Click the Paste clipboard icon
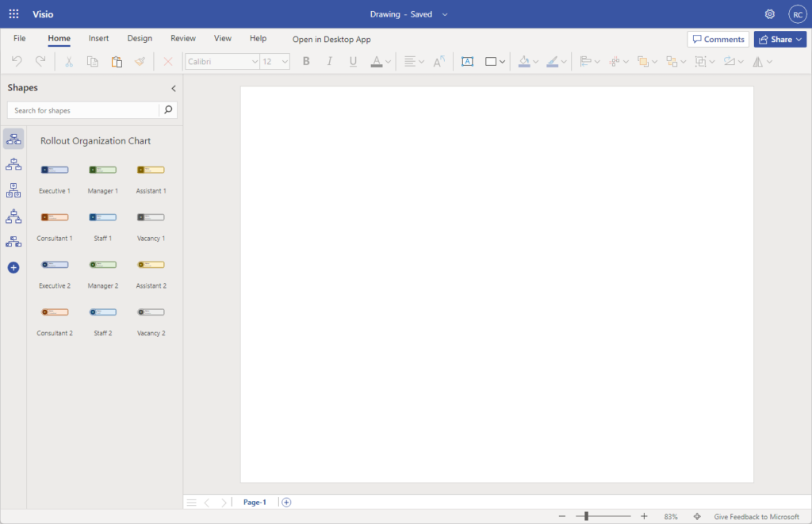812x524 pixels. pos(117,62)
